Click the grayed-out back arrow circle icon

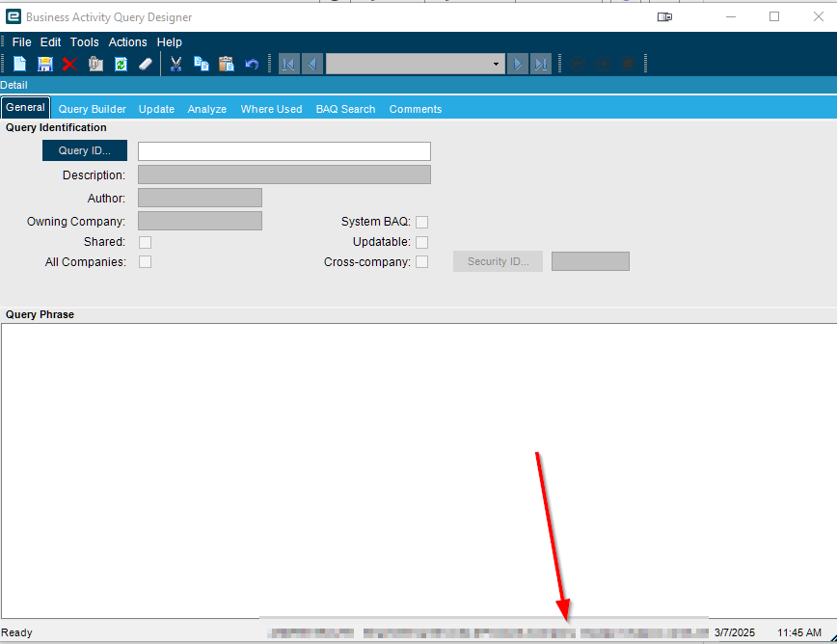click(578, 64)
